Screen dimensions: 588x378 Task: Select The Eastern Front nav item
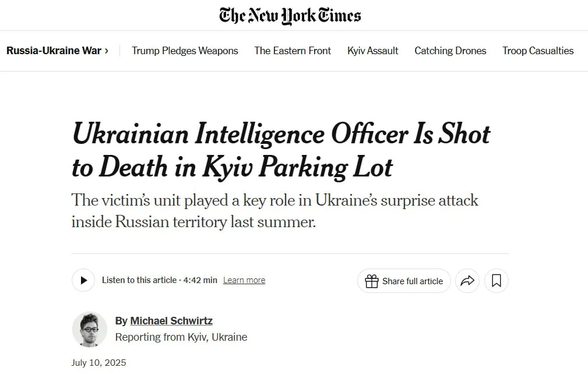pos(293,51)
